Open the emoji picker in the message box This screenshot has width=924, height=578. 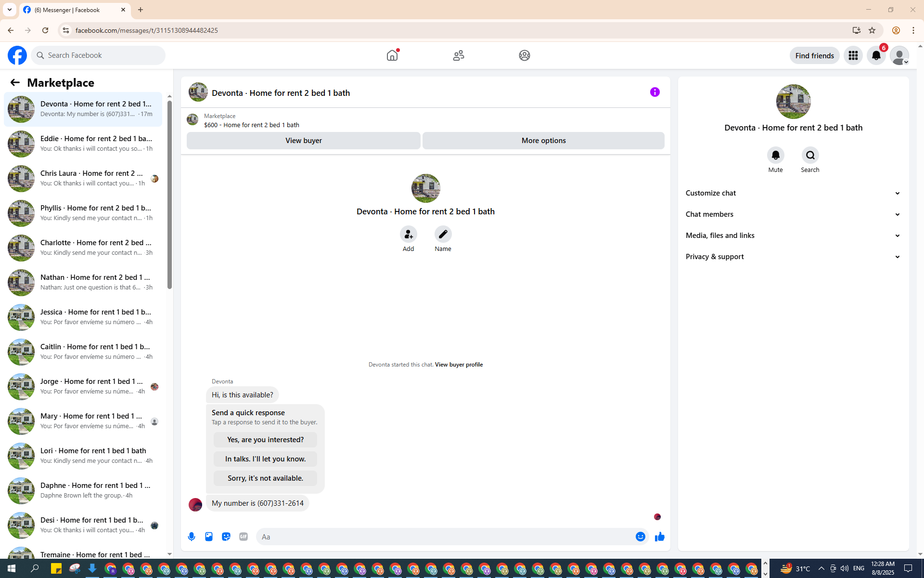(640, 537)
